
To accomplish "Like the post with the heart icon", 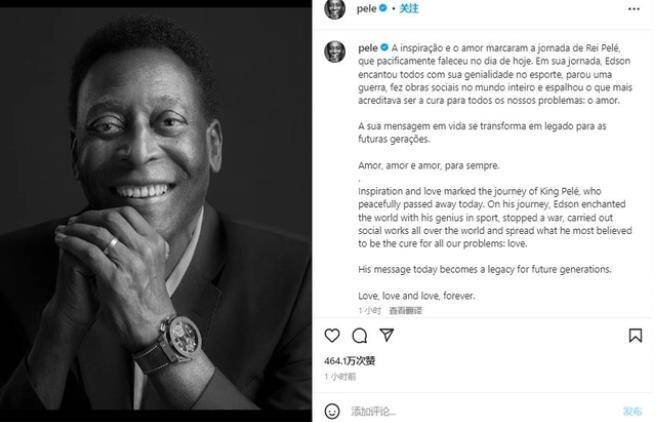I will pyautogui.click(x=333, y=336).
